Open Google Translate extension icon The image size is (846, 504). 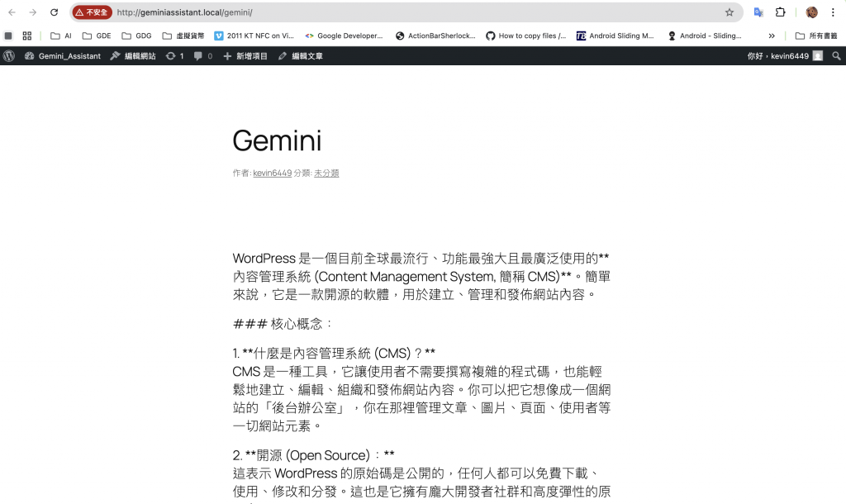click(x=758, y=12)
